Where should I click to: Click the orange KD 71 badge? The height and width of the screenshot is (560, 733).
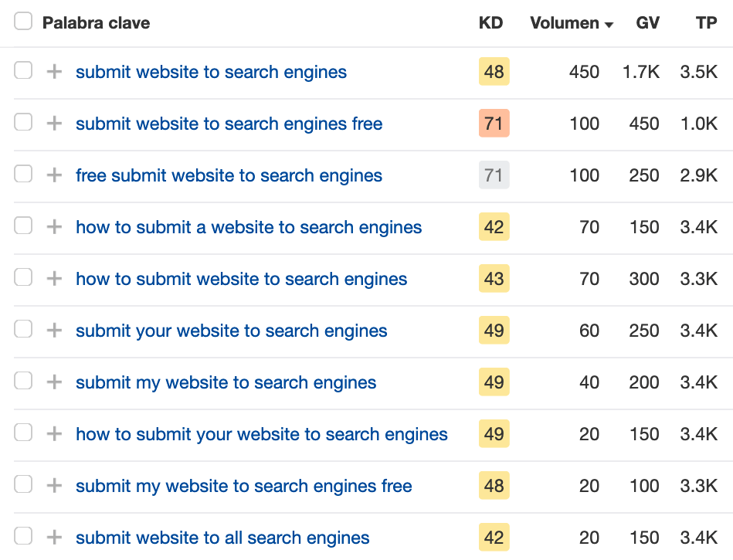[494, 124]
